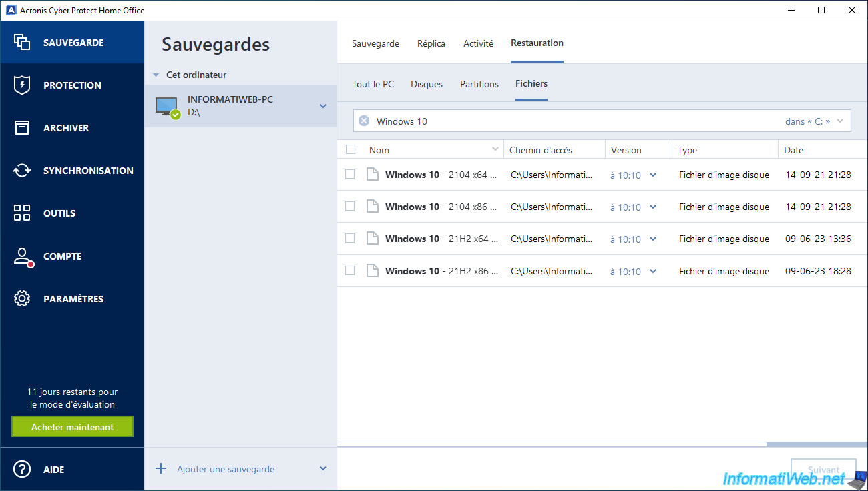The height and width of the screenshot is (491, 868).
Task: Open the Sauvegarde section icon in sidebar
Action: click(x=22, y=42)
